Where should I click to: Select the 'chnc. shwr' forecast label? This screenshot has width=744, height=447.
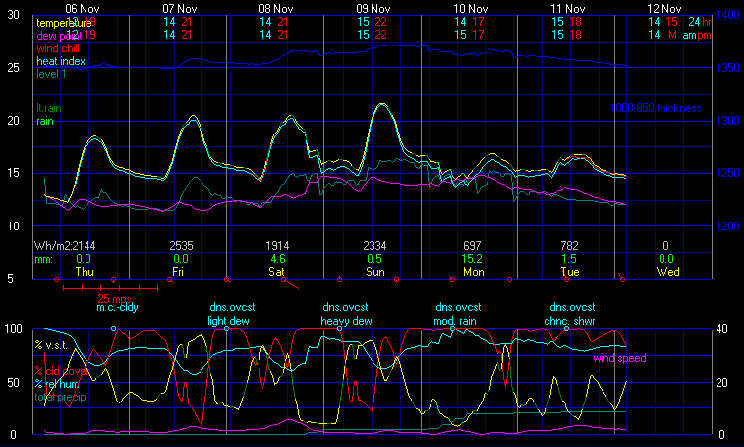point(569,321)
